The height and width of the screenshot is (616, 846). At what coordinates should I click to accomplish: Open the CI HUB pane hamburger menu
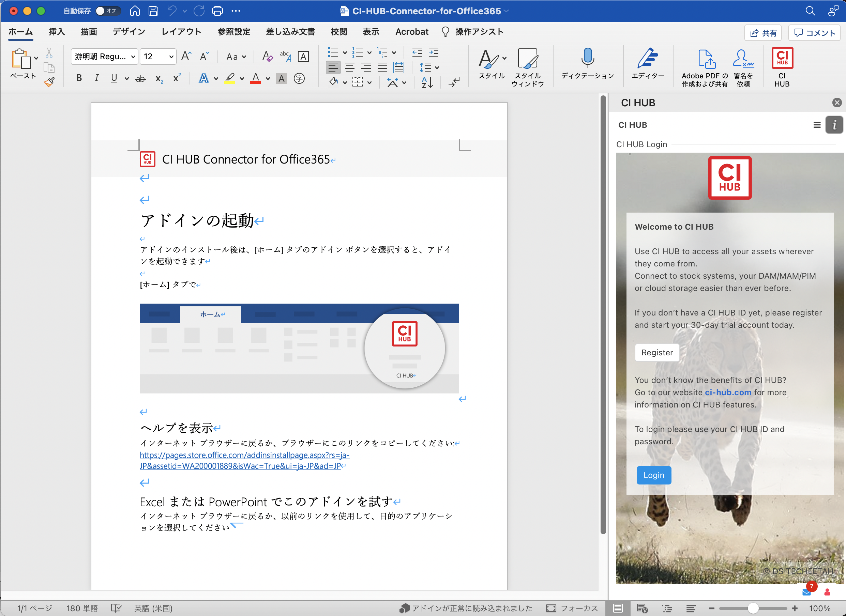coord(817,125)
